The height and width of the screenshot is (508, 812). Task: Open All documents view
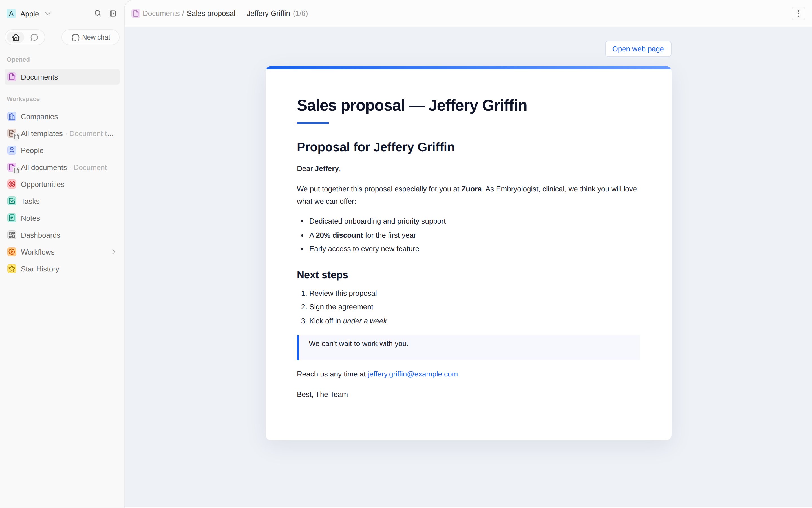coord(62,167)
